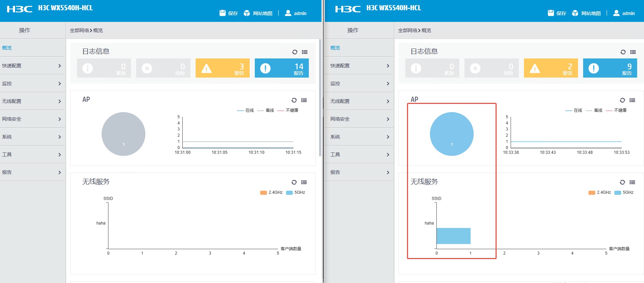644x283 pixels.
Task: Click the blue haha SSID bar in the right window
Action: point(454,236)
